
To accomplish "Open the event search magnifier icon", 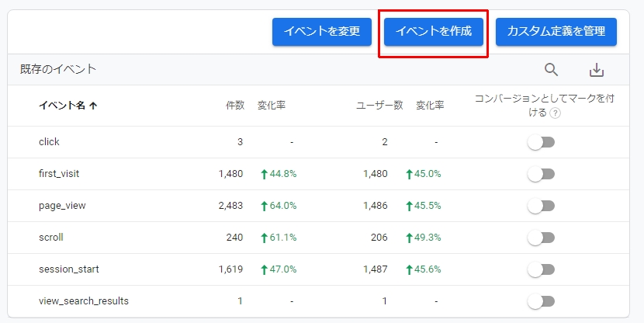I will 551,70.
